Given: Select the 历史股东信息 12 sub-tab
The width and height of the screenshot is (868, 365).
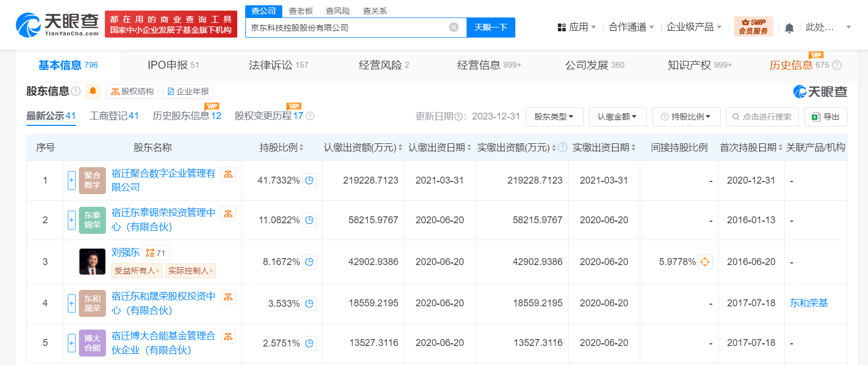Looking at the screenshot, I should (x=187, y=116).
